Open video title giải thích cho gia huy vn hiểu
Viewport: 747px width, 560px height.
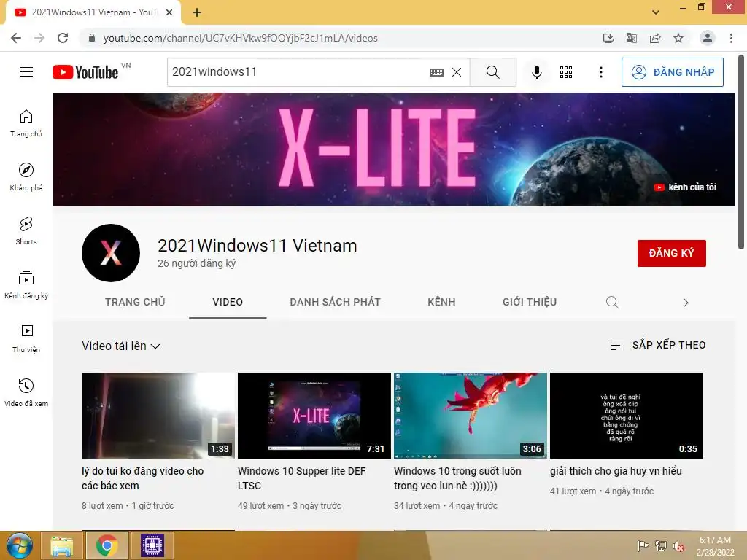coord(616,471)
